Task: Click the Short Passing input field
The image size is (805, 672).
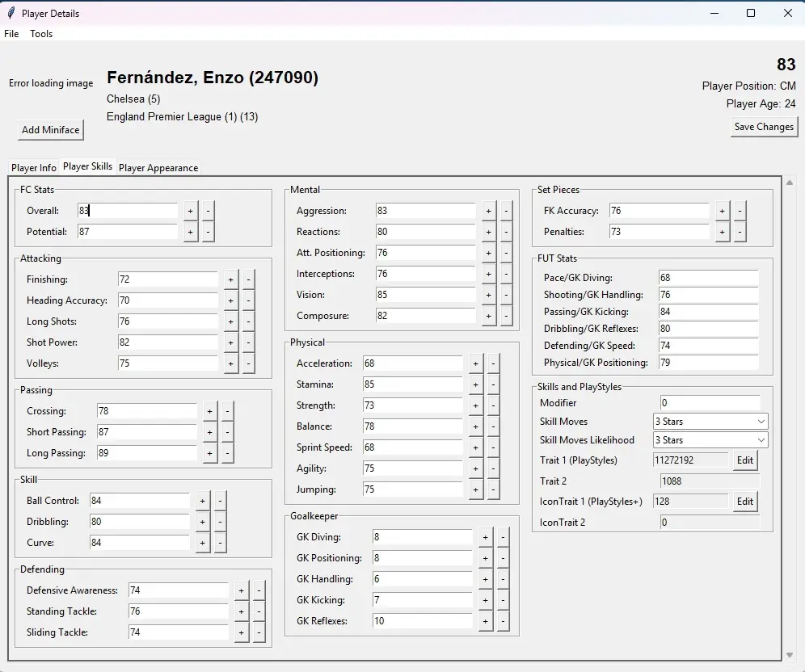Action: pyautogui.click(x=147, y=432)
